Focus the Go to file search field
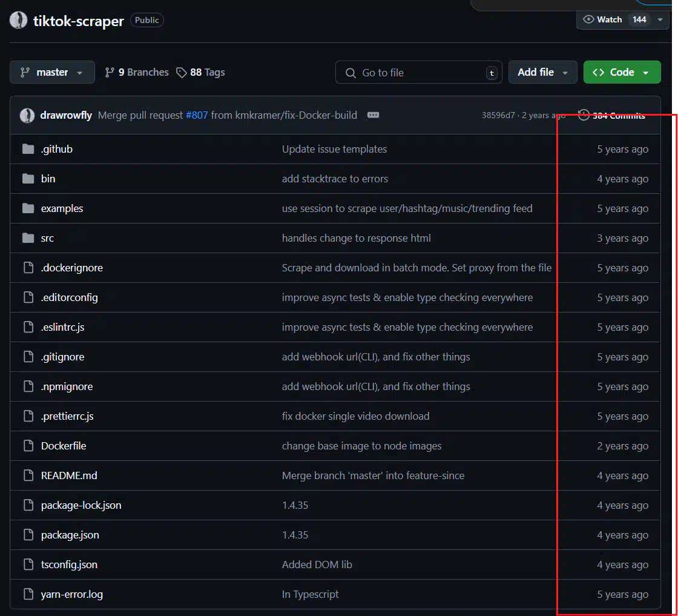The image size is (678, 616). coord(418,72)
